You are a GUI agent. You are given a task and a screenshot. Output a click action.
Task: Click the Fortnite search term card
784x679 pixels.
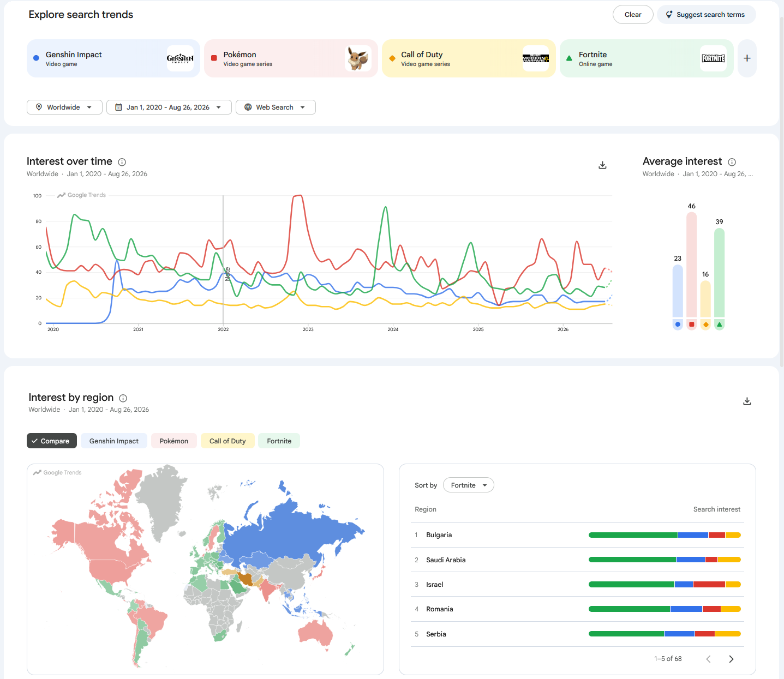pyautogui.click(x=647, y=58)
